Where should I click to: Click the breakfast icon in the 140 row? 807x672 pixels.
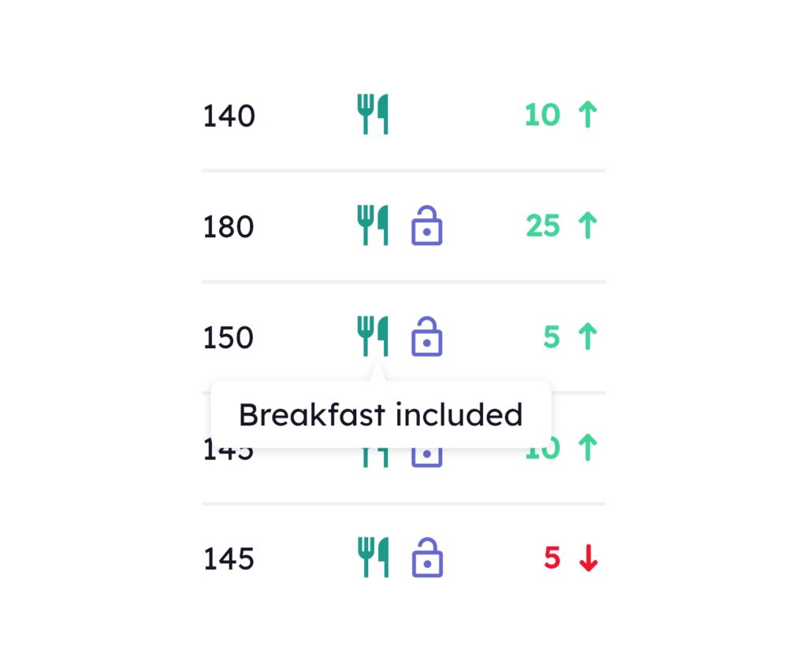tap(373, 115)
